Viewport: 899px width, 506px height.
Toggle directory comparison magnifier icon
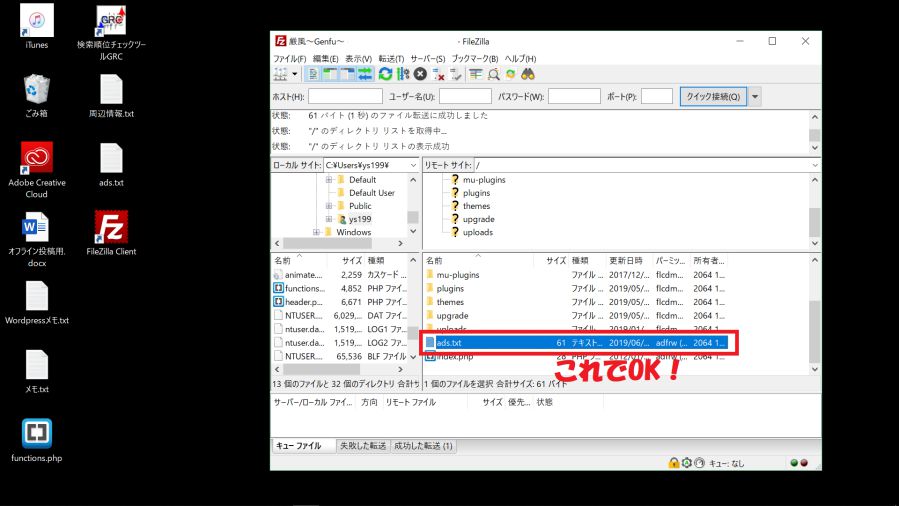[493, 74]
